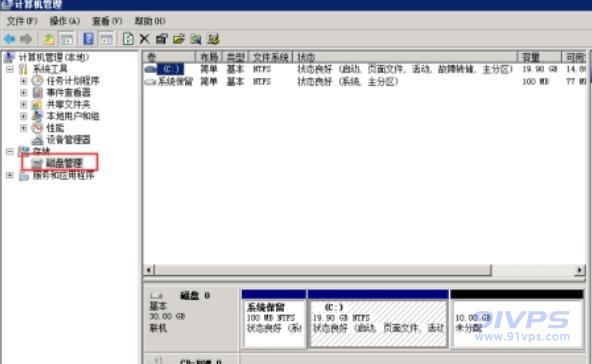Click the Refresh toolbar icon
Screen dimensions: 592x364
(x=128, y=39)
